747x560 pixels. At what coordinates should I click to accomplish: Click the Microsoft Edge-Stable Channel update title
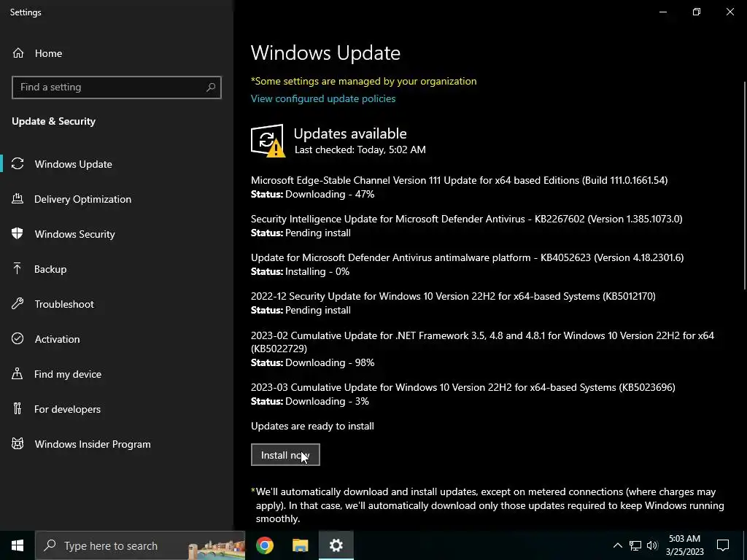click(460, 180)
